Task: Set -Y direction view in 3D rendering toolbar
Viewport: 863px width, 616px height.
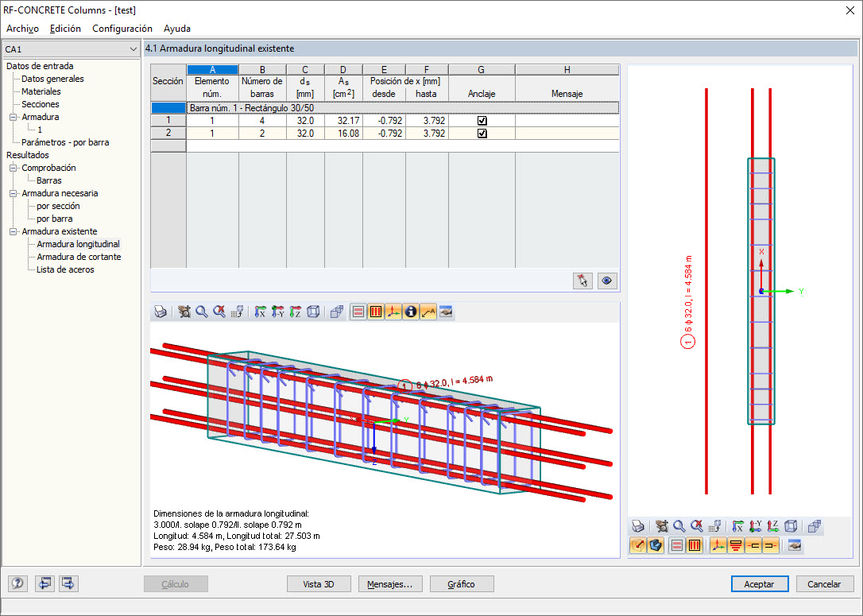Action: [x=278, y=312]
